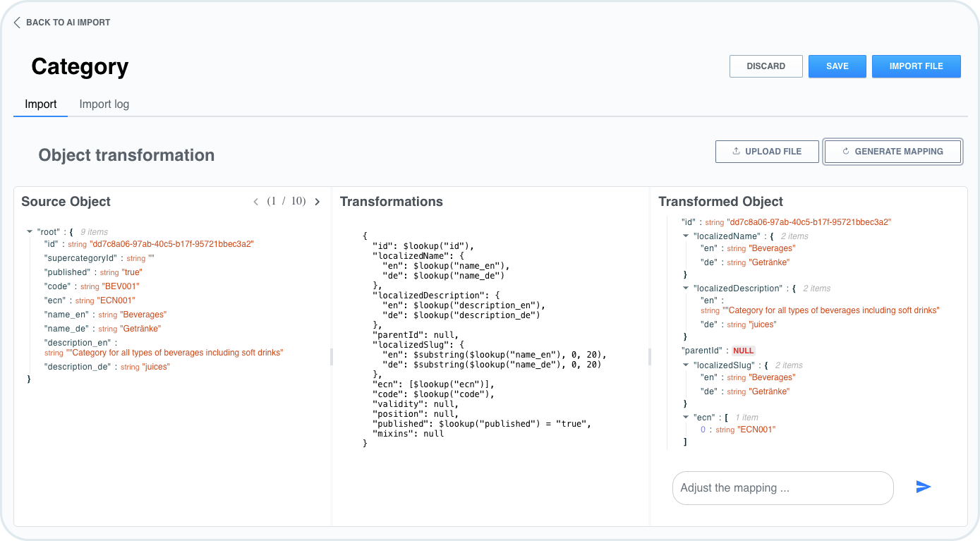
Task: Collapse the ecn array node
Action: [686, 418]
